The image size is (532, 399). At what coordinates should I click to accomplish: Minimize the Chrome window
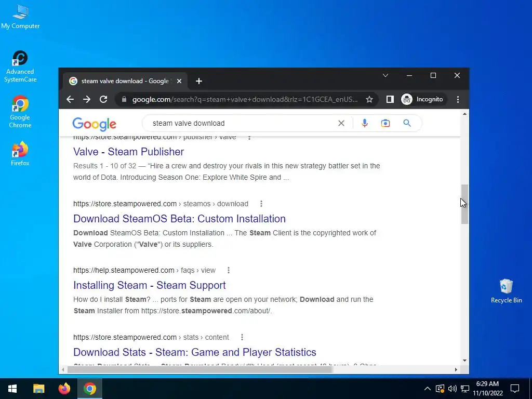click(x=409, y=75)
